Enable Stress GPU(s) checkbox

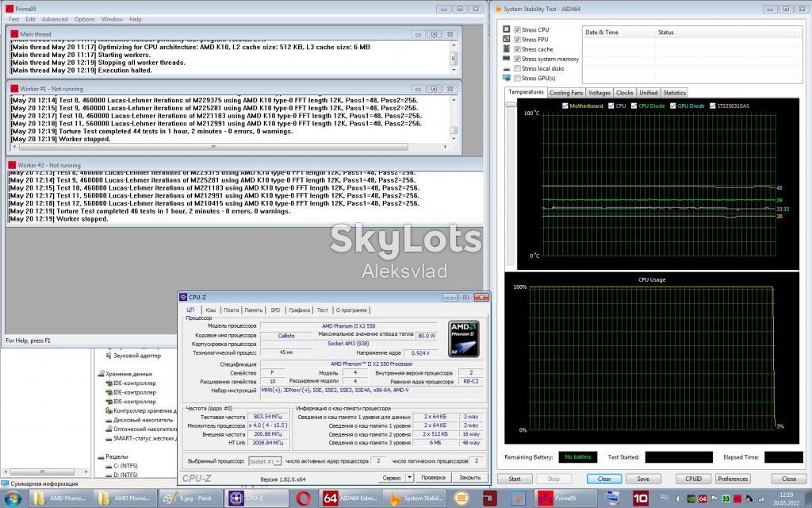coord(517,78)
